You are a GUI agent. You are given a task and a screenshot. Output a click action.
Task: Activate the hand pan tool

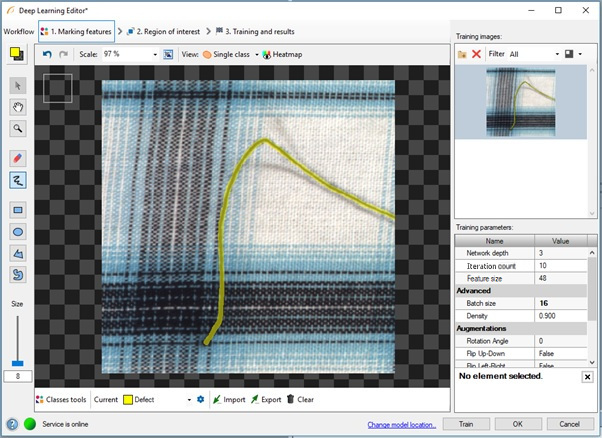[x=18, y=107]
